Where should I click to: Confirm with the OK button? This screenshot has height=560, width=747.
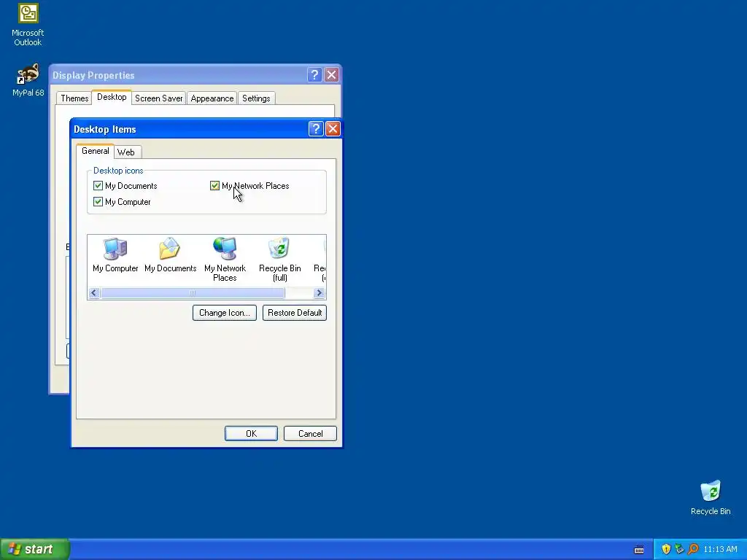[x=251, y=433]
